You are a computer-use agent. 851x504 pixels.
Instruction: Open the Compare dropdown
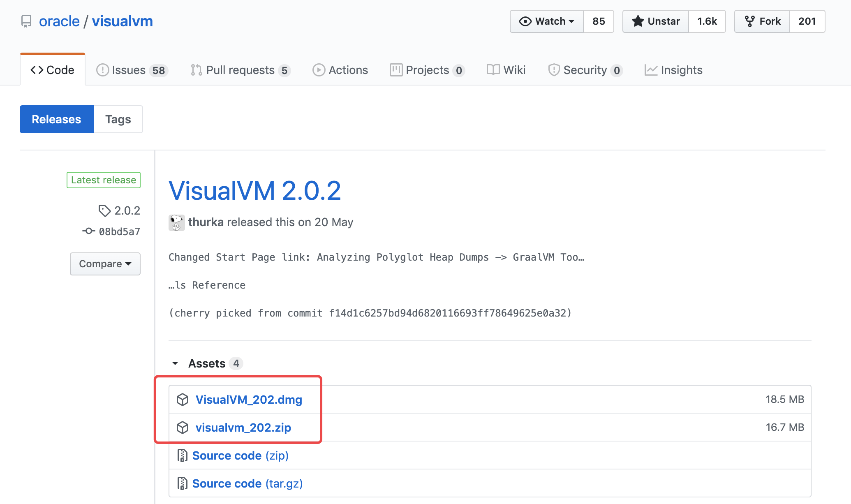(105, 264)
